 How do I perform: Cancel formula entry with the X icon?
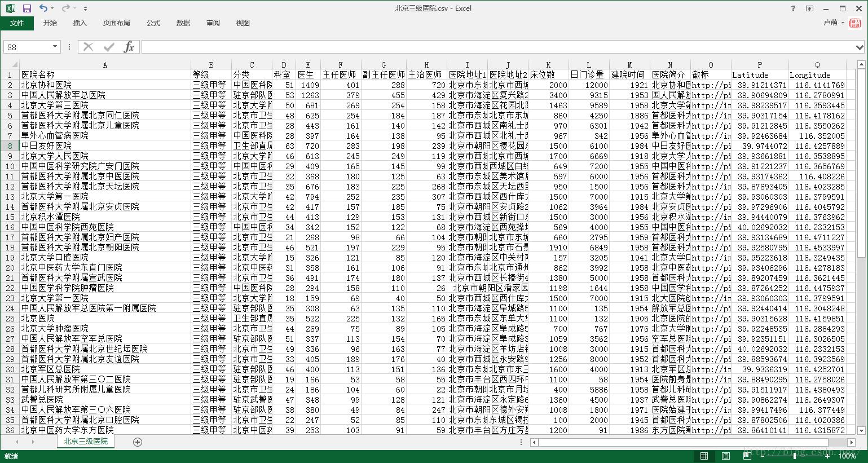[89, 47]
